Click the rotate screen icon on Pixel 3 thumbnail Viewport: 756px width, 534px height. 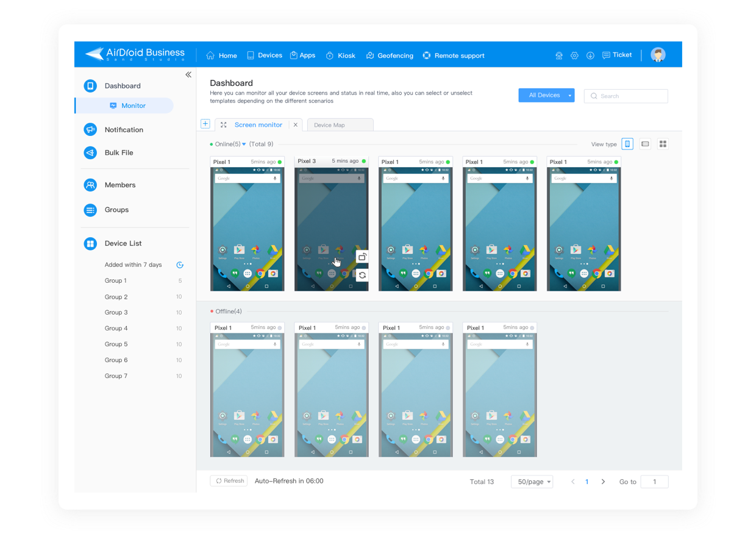(362, 257)
